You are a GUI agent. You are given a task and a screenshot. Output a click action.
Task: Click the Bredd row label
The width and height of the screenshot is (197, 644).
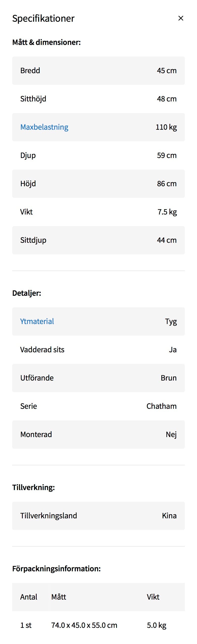[x=30, y=70]
